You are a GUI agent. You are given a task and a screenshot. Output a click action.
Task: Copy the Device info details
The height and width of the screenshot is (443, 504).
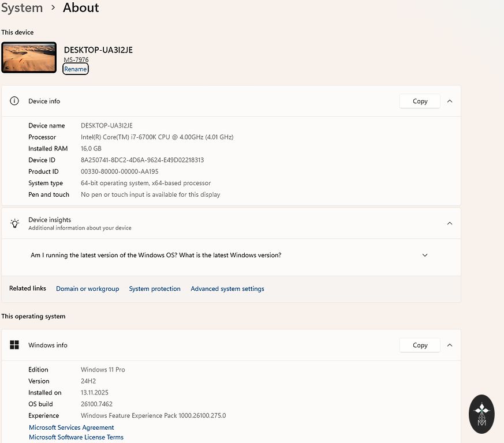[x=420, y=101]
